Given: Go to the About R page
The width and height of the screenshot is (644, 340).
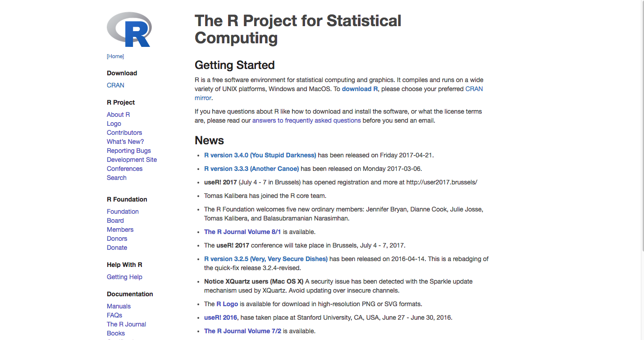Looking at the screenshot, I should coord(118,115).
